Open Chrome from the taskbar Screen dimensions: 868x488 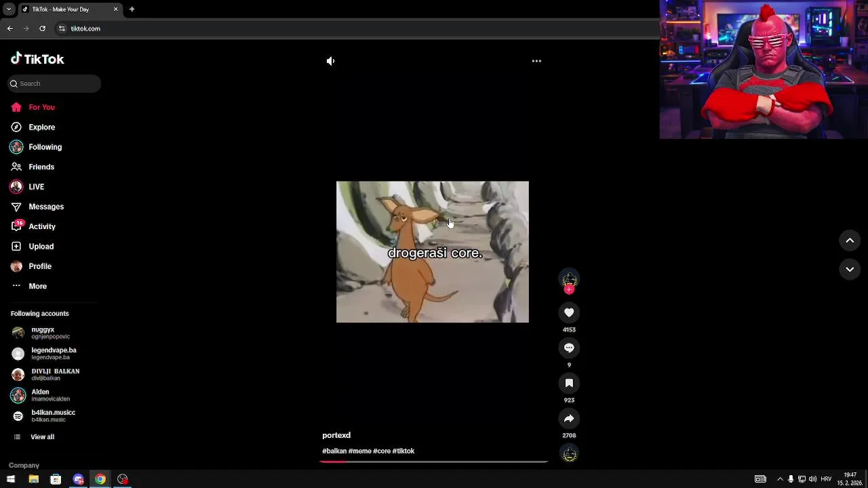tap(100, 479)
